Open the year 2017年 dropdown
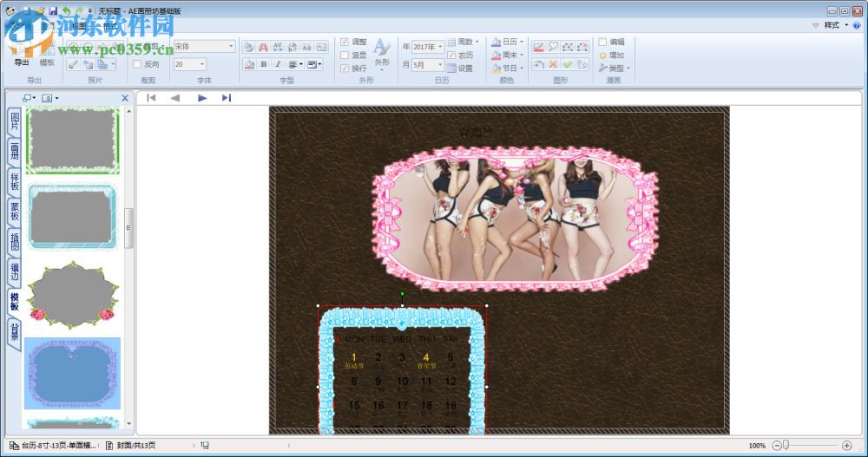Image resolution: width=868 pixels, height=457 pixels. pyautogui.click(x=427, y=47)
